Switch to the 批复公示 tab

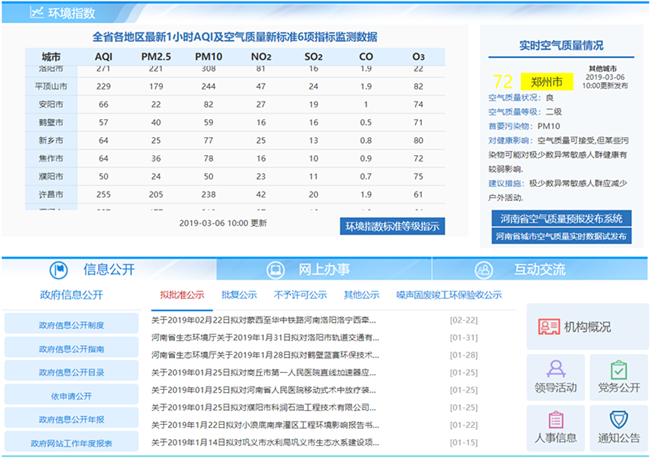click(239, 295)
